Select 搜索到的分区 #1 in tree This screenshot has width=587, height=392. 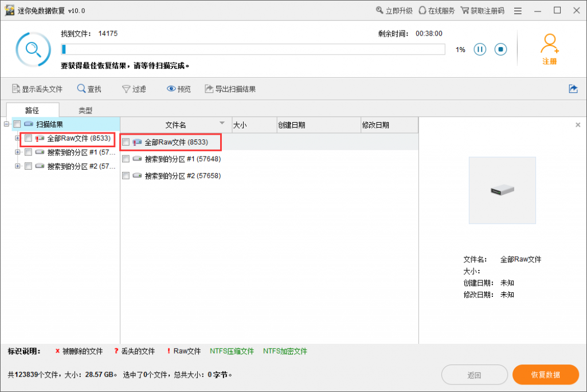(81, 152)
